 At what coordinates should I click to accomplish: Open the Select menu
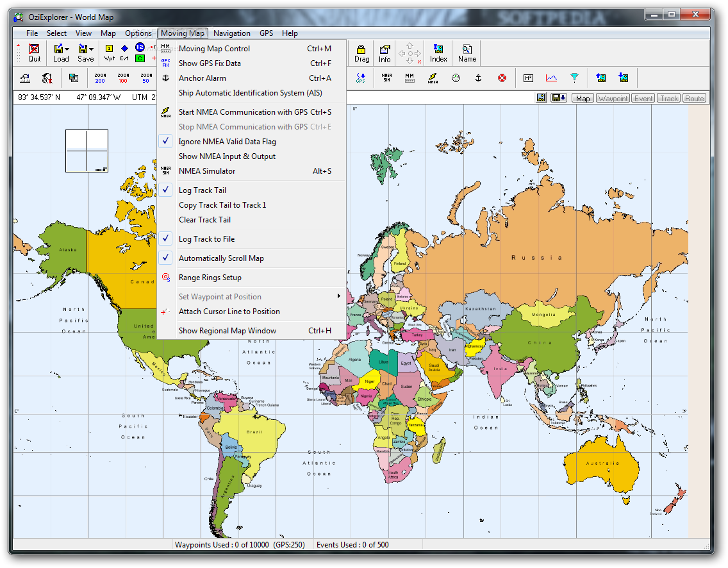coord(56,33)
